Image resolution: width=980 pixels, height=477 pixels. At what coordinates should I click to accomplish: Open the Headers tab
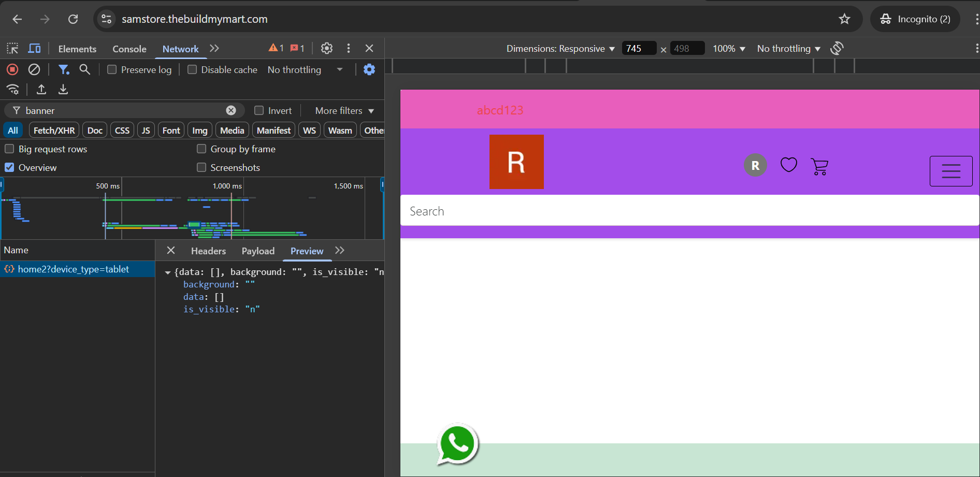pyautogui.click(x=208, y=251)
